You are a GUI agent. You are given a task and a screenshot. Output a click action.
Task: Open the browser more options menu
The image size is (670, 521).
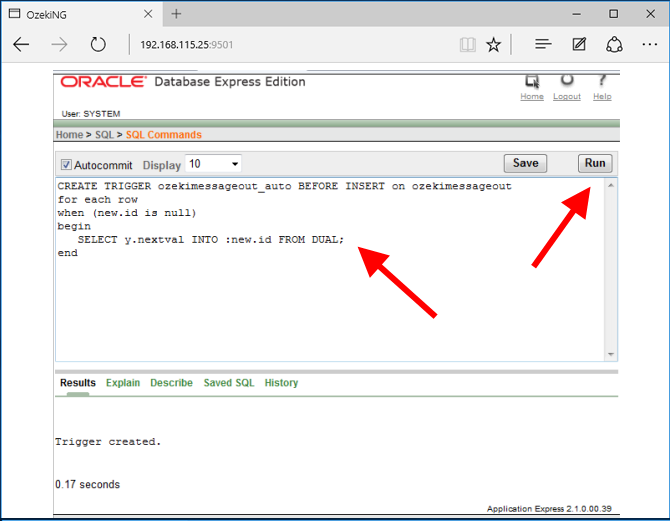pyautogui.click(x=650, y=44)
